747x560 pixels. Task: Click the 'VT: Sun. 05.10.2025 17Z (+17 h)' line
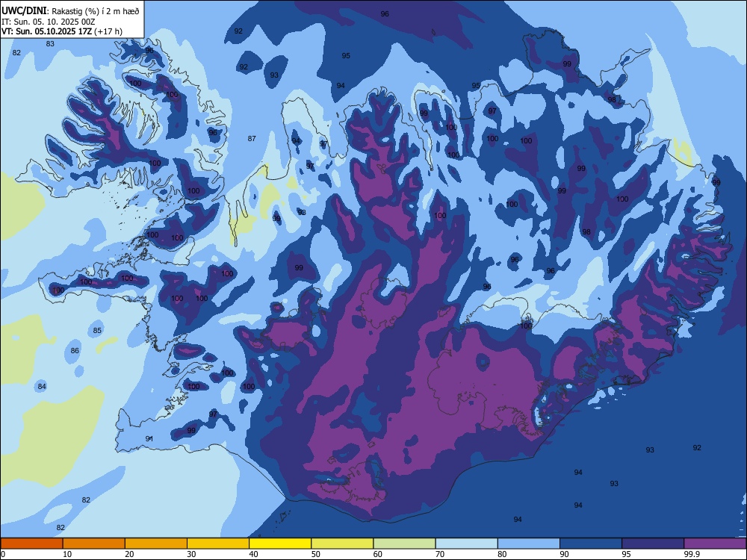[62, 31]
